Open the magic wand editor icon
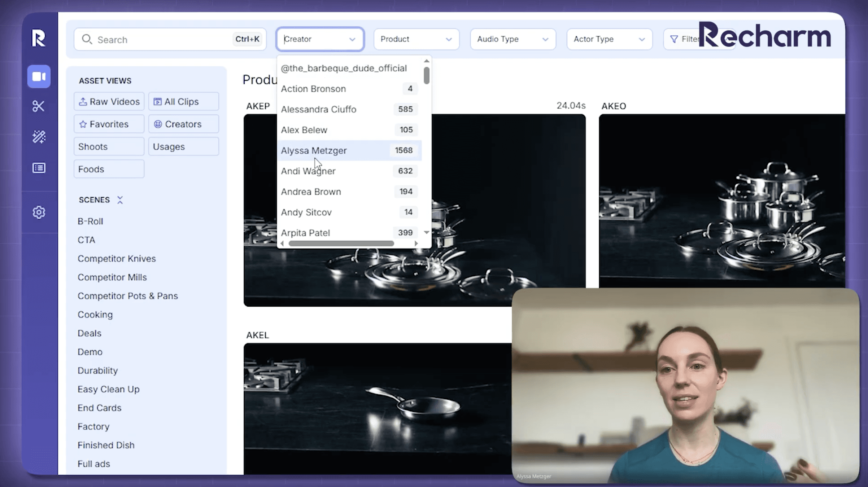Image resolution: width=868 pixels, height=487 pixels. [39, 137]
